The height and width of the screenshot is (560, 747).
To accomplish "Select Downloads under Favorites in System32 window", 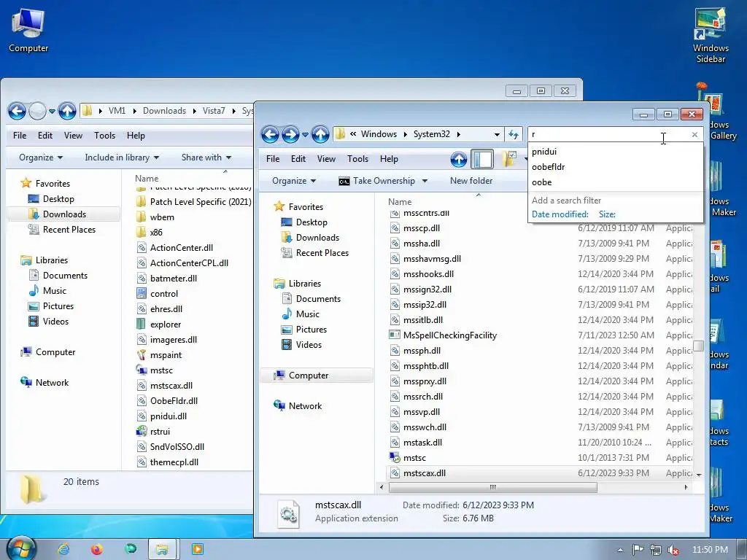I will (x=317, y=238).
